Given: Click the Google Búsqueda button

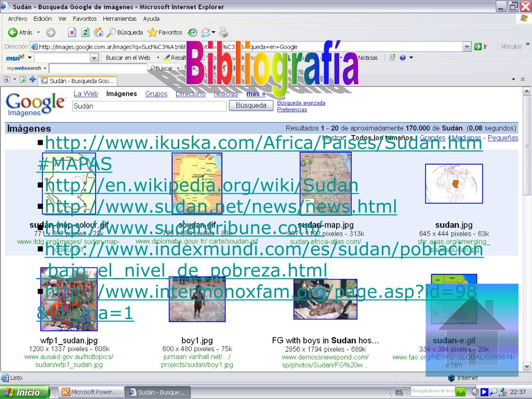Looking at the screenshot, I should [251, 105].
